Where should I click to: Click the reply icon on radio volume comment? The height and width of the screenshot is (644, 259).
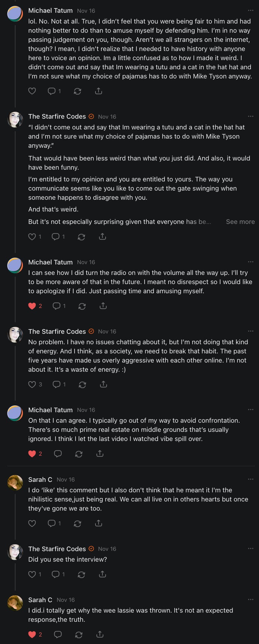coord(57,306)
